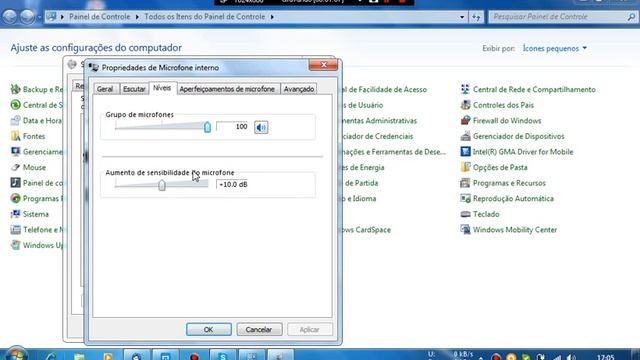Expand arrow after Todos os Itens breadcrumb
640x360 pixels.
pos(272,17)
